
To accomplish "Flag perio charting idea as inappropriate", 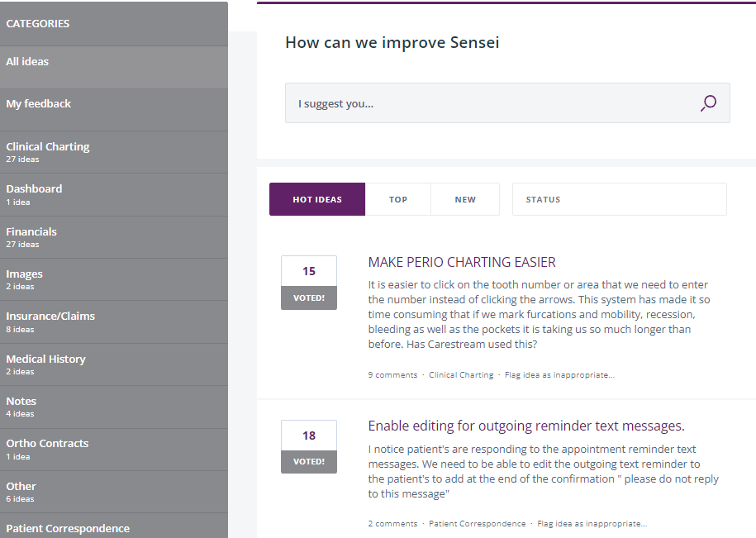I will (x=559, y=374).
